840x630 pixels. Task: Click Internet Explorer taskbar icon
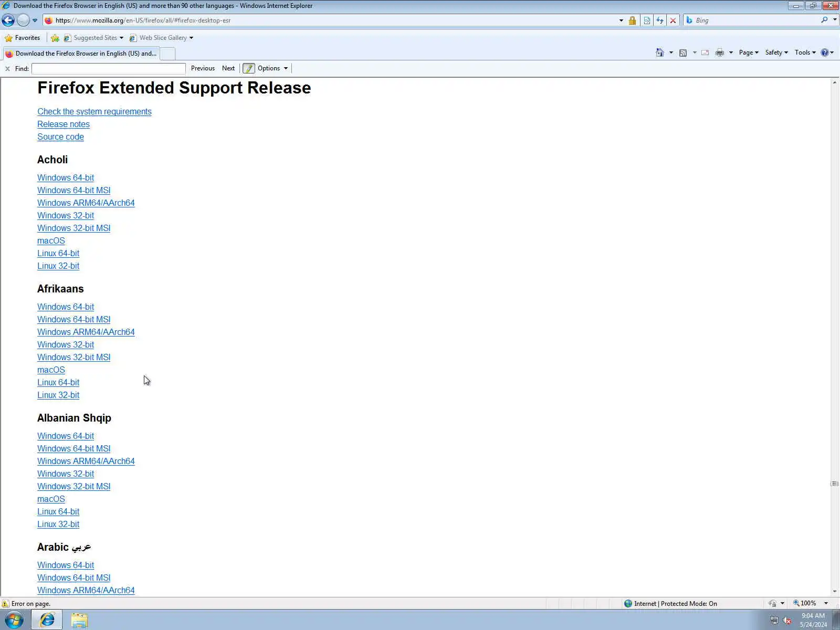click(47, 620)
